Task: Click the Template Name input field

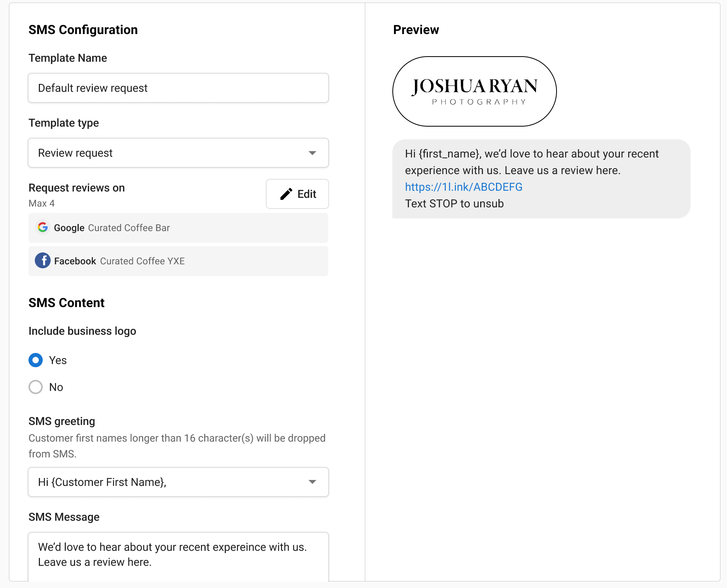Action: click(178, 88)
